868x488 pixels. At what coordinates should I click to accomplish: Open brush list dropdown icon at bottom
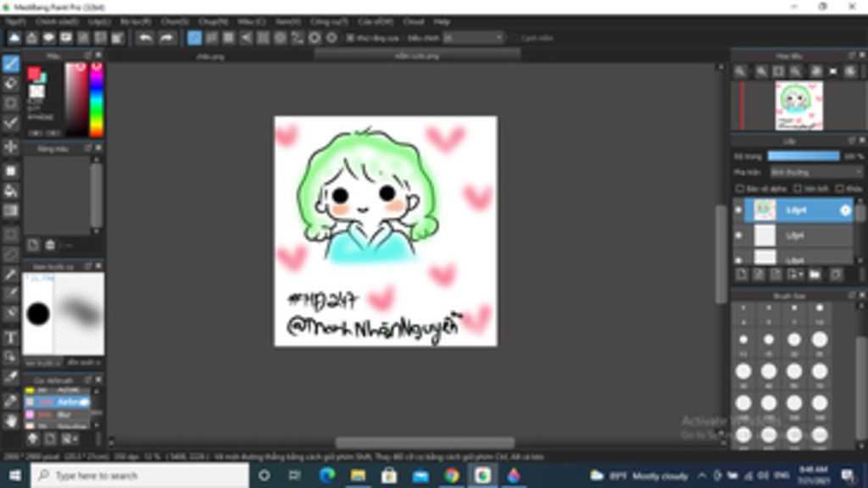click(x=70, y=440)
